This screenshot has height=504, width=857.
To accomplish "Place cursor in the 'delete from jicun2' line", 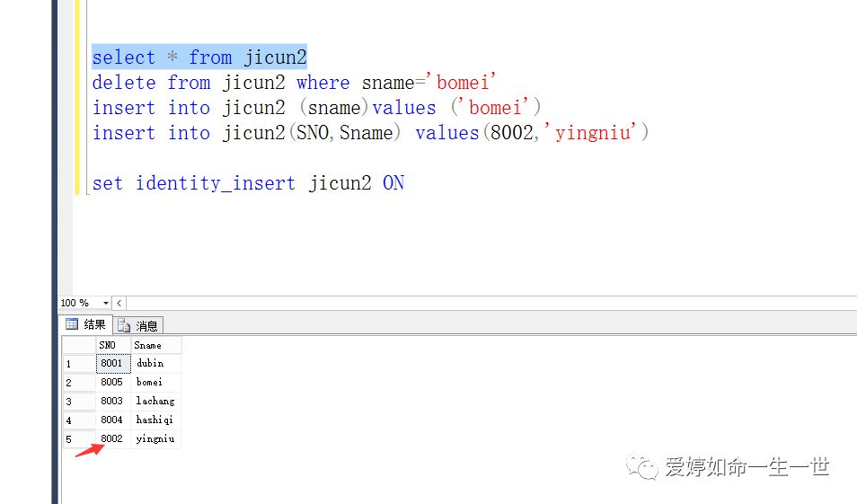I will (x=294, y=83).
